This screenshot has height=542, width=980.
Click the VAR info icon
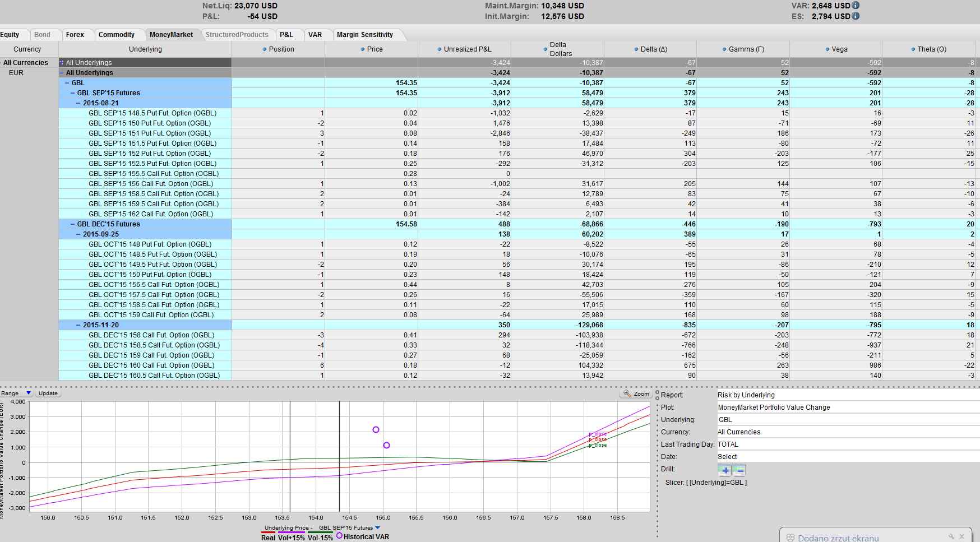(856, 5)
